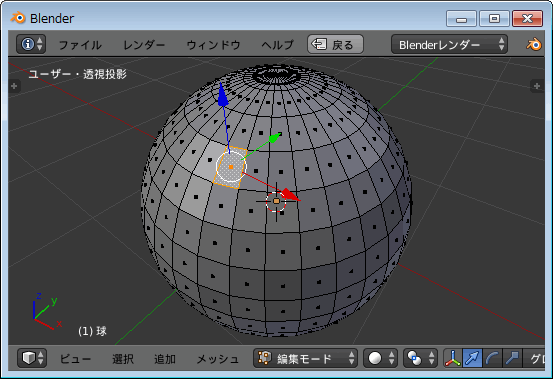Click the green Y-axis manipulator arrow
553x379 pixels.
[274, 138]
